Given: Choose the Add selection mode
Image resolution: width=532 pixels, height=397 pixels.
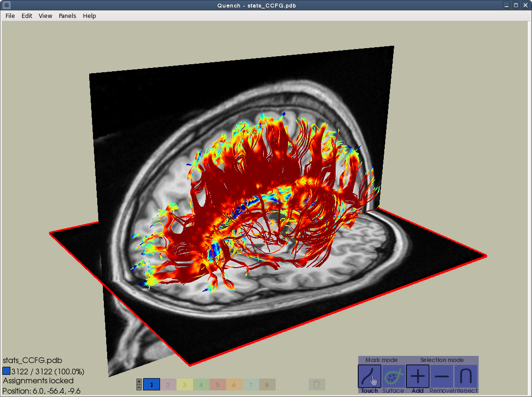Looking at the screenshot, I should click(x=418, y=376).
